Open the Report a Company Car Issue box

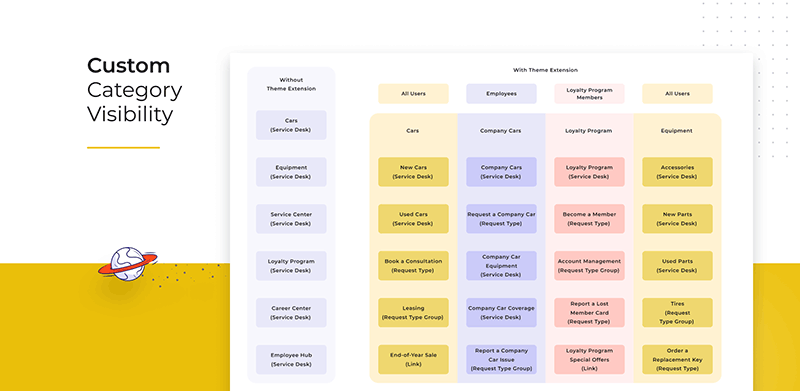pyautogui.click(x=501, y=360)
